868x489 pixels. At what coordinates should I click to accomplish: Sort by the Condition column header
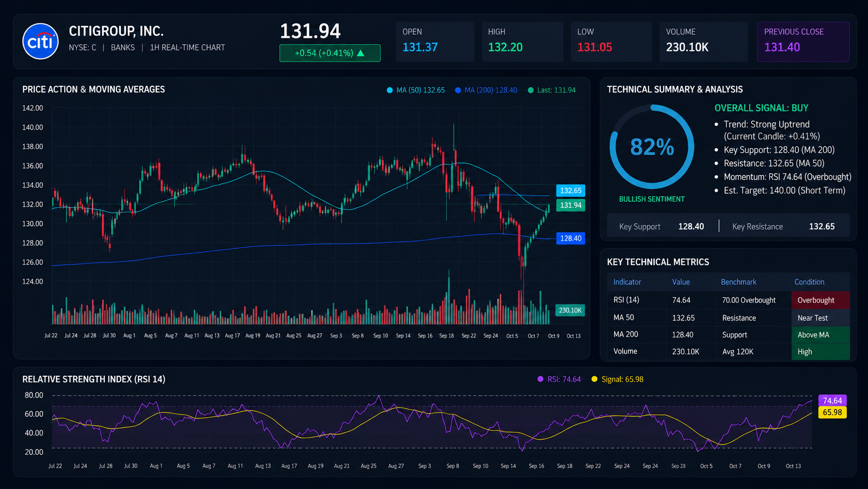tap(809, 282)
